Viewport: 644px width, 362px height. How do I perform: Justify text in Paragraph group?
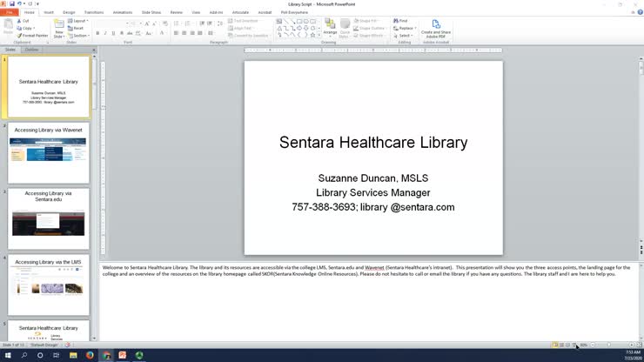click(x=200, y=33)
